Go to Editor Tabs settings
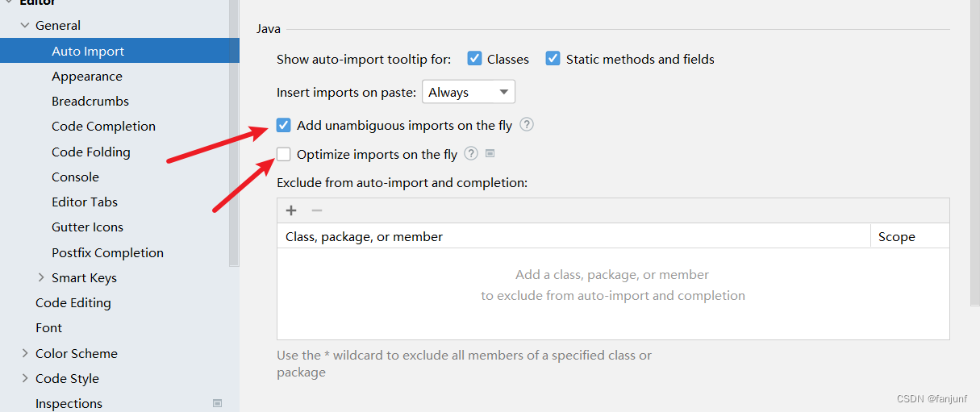The image size is (980, 412). pos(85,202)
